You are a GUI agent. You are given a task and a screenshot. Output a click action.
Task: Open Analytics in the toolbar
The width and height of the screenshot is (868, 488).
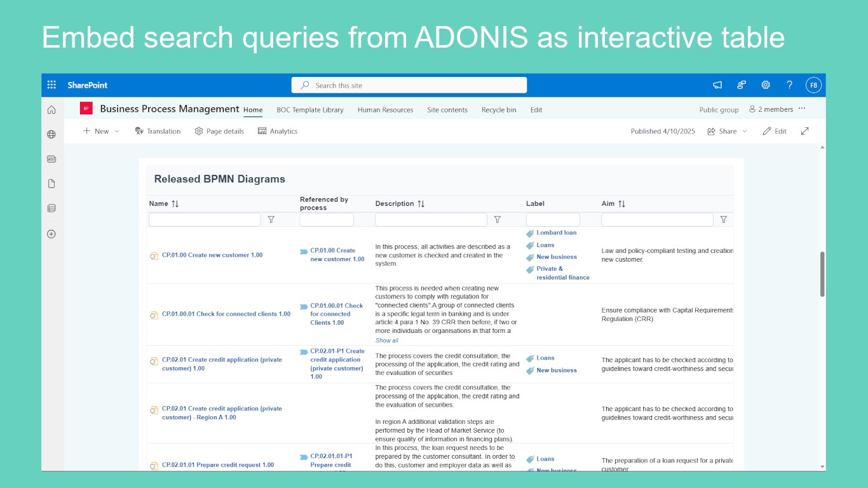pos(278,131)
